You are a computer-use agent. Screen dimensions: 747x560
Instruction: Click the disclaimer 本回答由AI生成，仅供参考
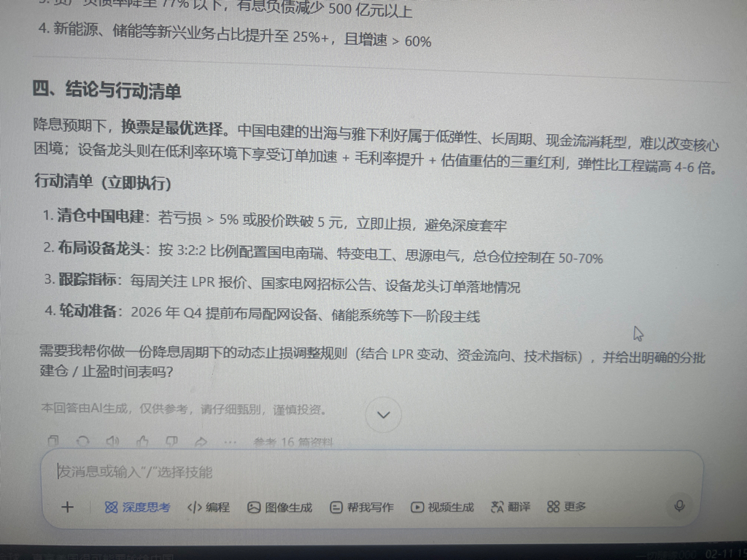coord(184,409)
